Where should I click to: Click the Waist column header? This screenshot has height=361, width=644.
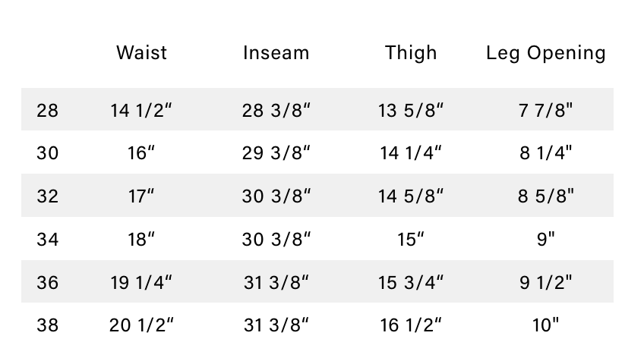[x=141, y=53]
